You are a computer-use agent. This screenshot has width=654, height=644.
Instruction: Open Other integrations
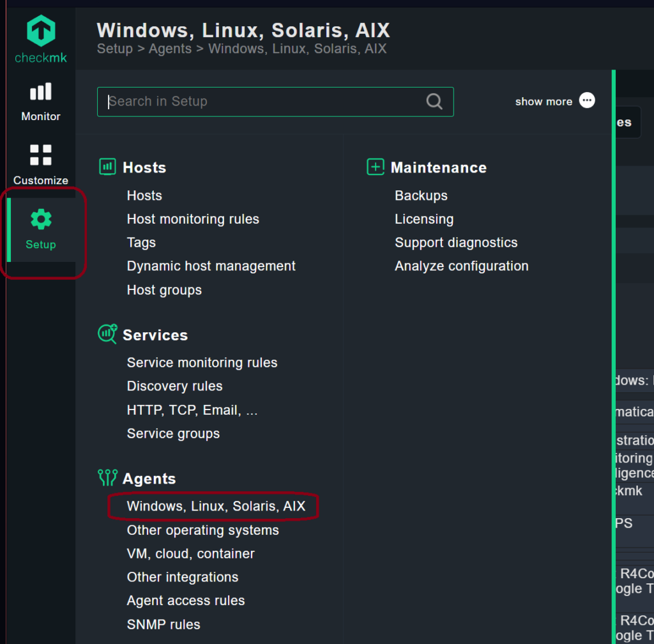182,577
